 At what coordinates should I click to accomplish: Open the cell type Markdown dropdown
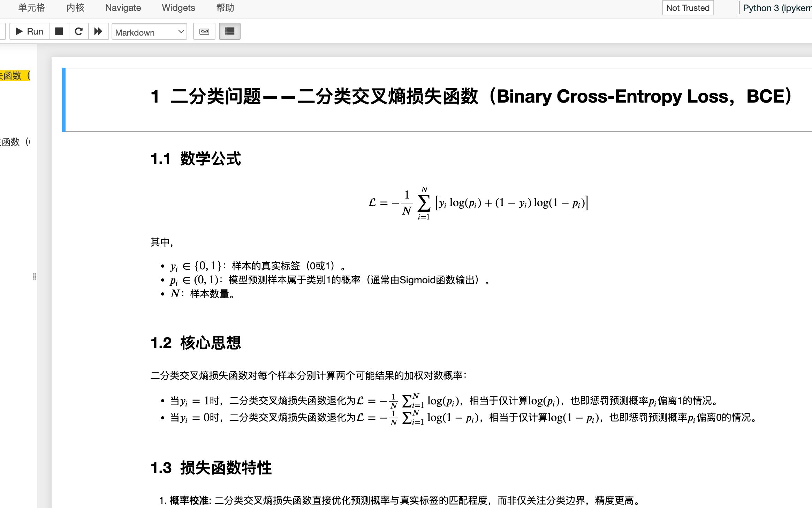click(150, 32)
